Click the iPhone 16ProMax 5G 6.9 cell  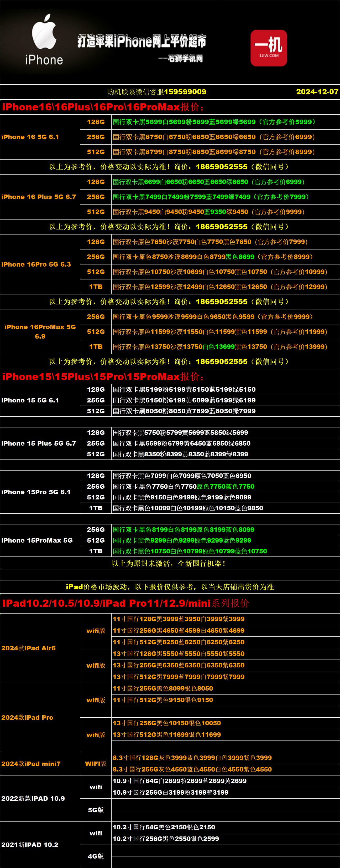pos(40,331)
